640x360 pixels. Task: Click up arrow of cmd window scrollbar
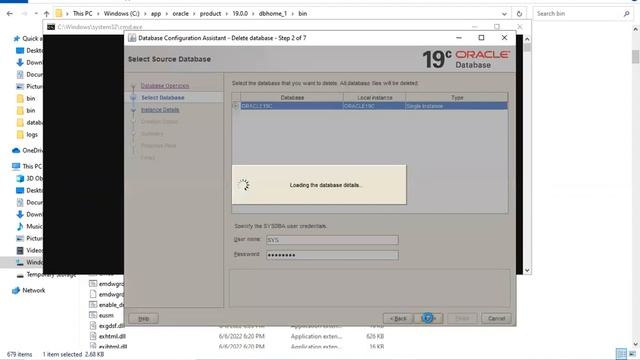pyautogui.click(x=527, y=39)
